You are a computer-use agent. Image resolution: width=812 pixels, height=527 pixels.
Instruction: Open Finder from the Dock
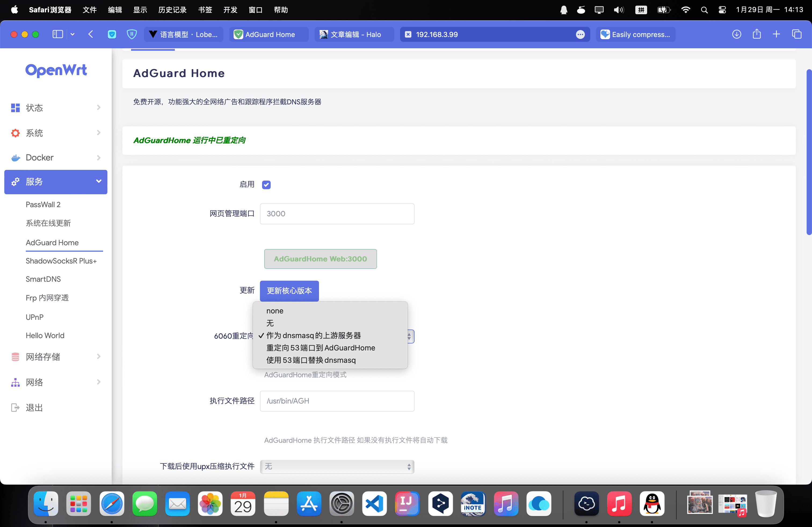46,503
